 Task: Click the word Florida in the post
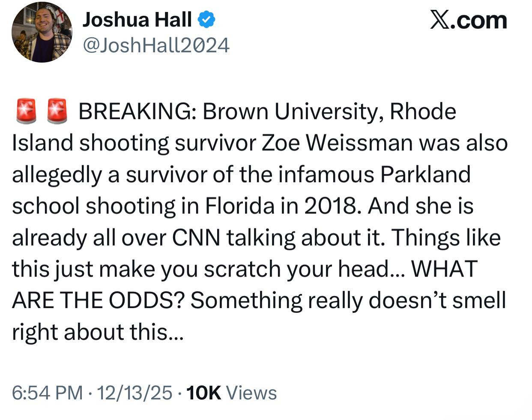(239, 206)
